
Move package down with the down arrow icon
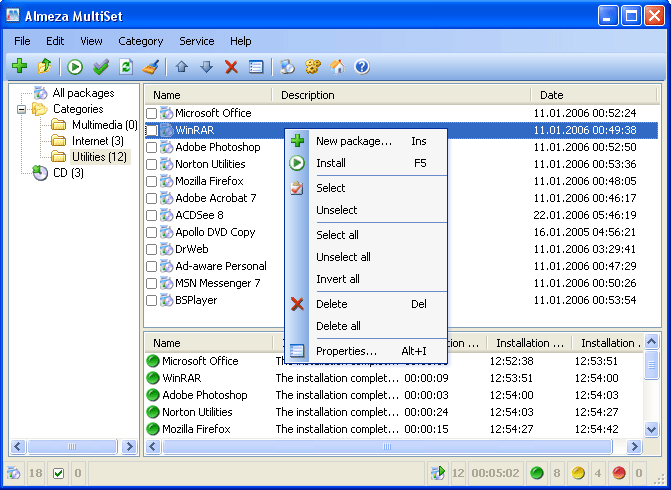click(206, 67)
